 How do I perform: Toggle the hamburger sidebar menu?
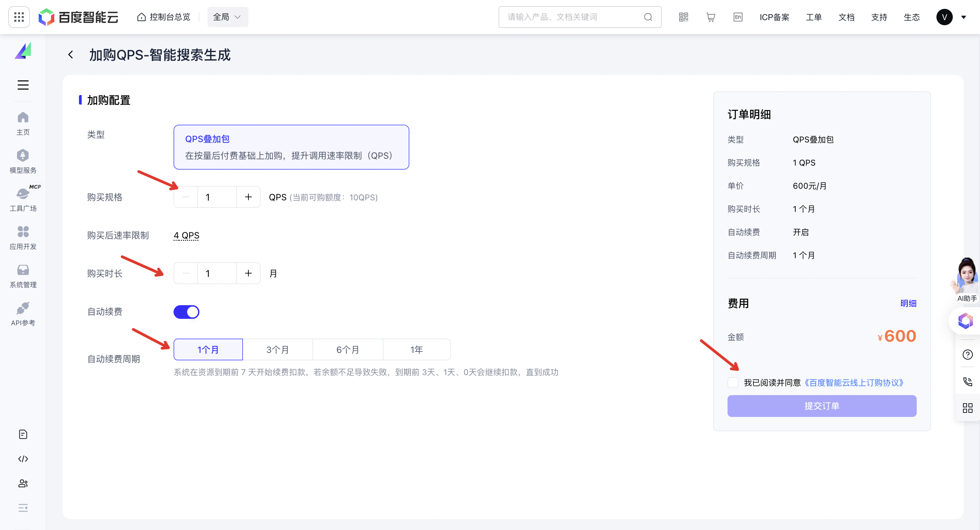tap(23, 85)
